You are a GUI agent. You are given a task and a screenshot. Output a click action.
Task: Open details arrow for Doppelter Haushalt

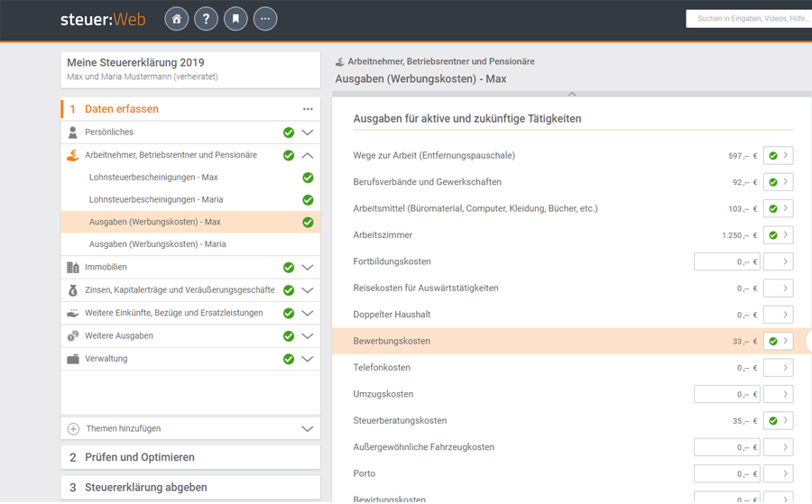779,315
